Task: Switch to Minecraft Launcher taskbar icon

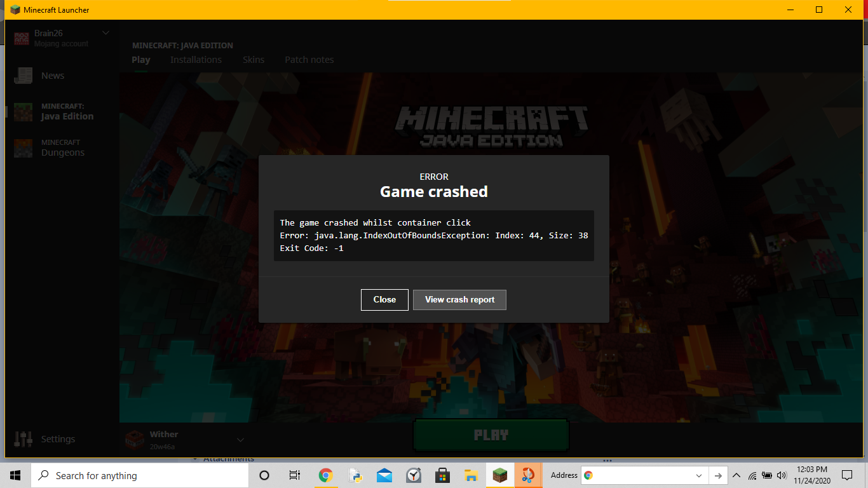Action: 501,475
